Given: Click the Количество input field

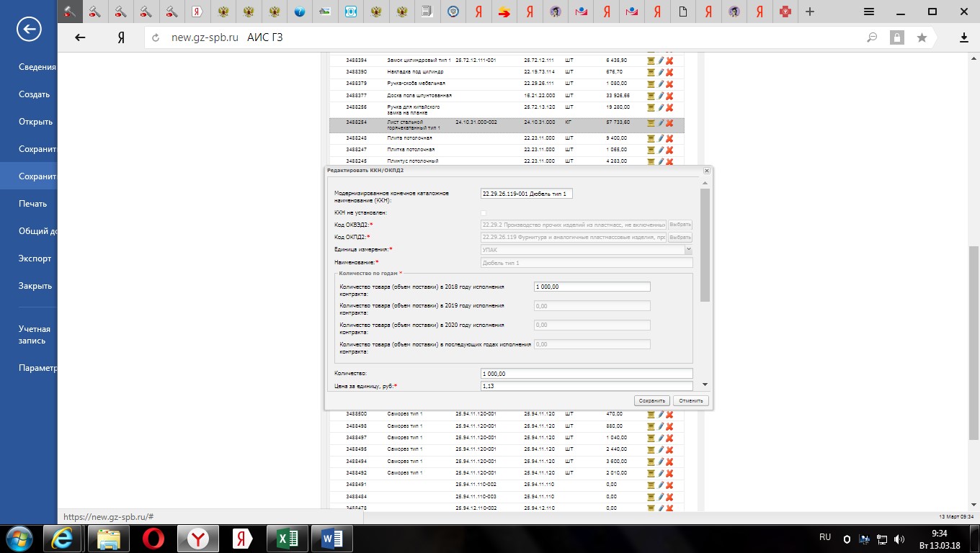Looking at the screenshot, I should (x=587, y=374).
